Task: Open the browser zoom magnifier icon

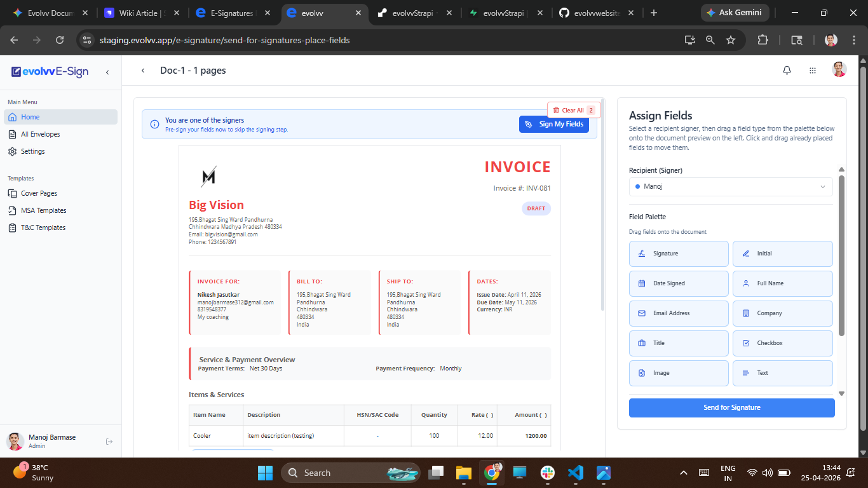Action: click(710, 40)
